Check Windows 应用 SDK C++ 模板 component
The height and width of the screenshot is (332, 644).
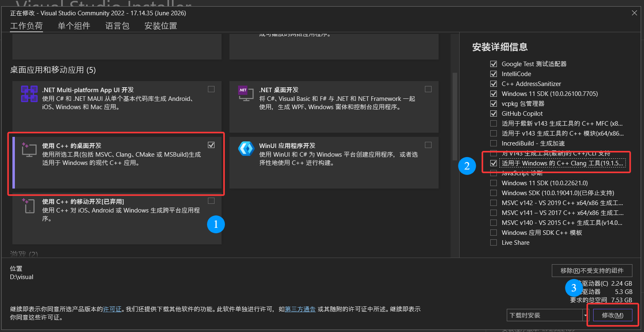pyautogui.click(x=493, y=233)
